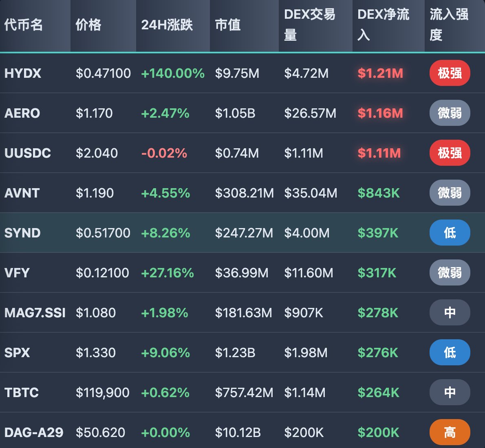Image resolution: width=485 pixels, height=448 pixels.
Task: Click MAG7.SSI DEX volume $907K
Action: click(x=304, y=312)
